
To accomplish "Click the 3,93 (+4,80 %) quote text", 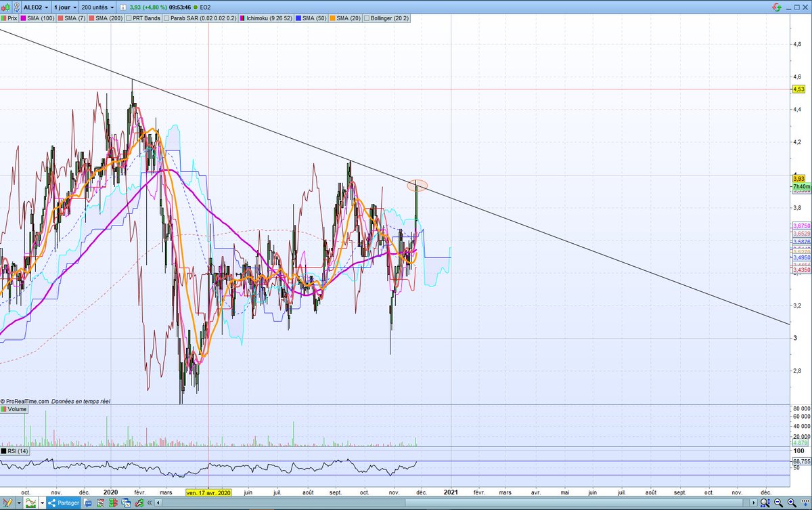I will (x=148, y=7).
